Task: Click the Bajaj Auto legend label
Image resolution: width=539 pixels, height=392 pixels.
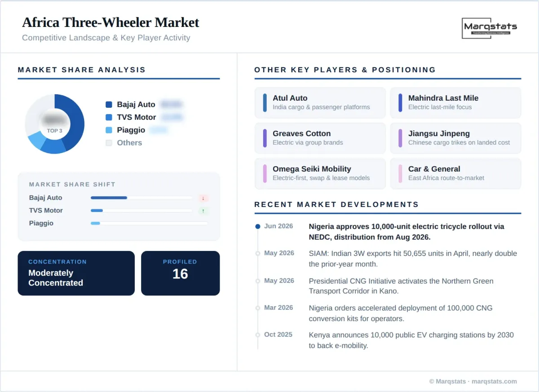Action: click(136, 105)
